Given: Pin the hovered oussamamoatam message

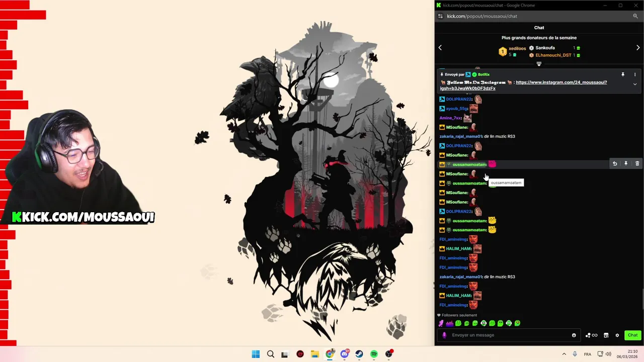Looking at the screenshot, I should [x=626, y=164].
